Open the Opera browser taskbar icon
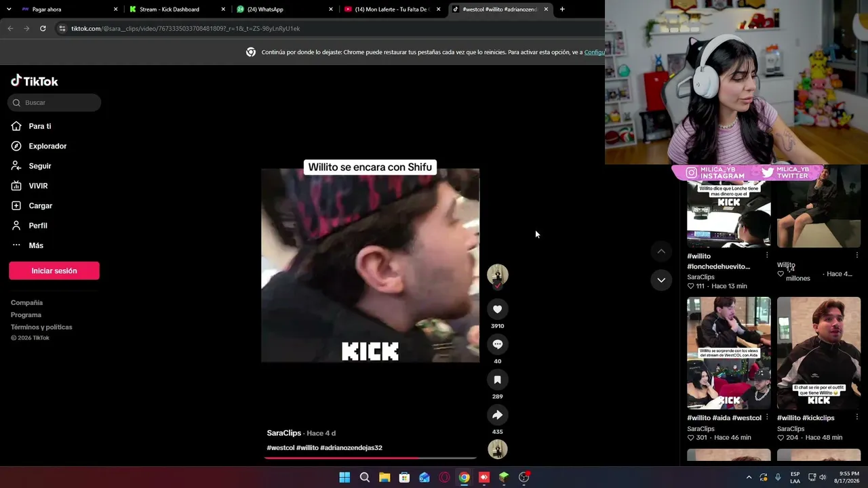This screenshot has height=488, width=868. 444,477
